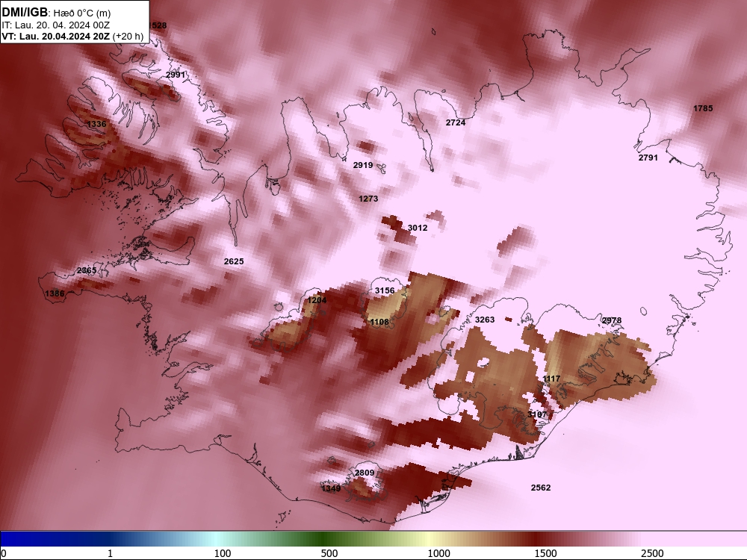Click the 1204 value label

click(x=317, y=300)
